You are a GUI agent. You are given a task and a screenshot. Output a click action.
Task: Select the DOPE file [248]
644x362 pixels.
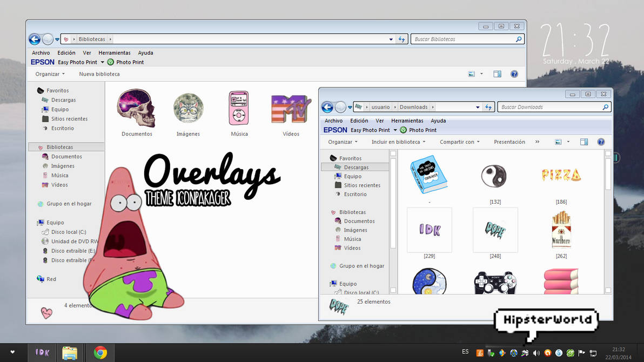pos(495,230)
